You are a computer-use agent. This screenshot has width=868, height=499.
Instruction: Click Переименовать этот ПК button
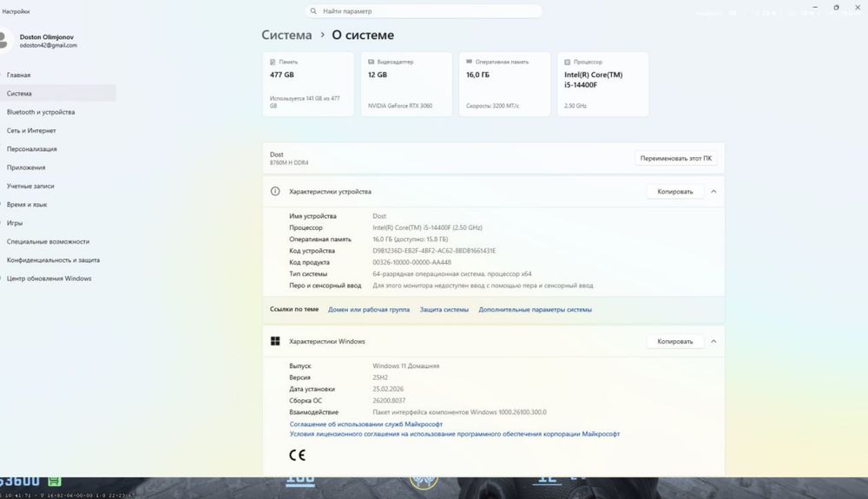pos(676,158)
